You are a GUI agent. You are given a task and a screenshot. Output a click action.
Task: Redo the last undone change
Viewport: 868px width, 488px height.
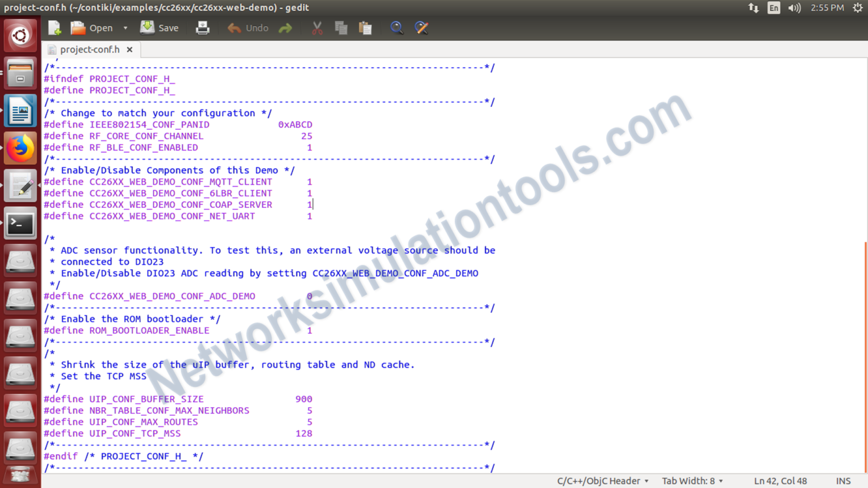pos(285,28)
